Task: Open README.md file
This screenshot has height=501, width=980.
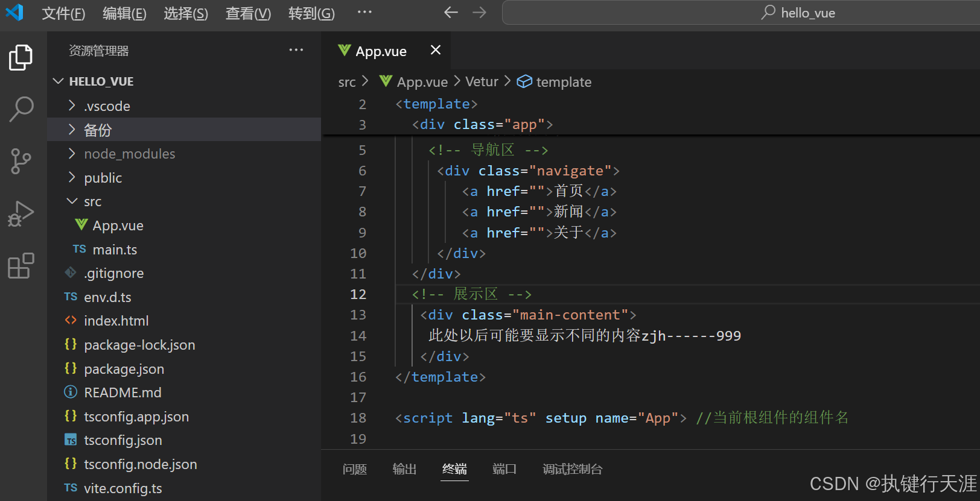Action: tap(185, 392)
